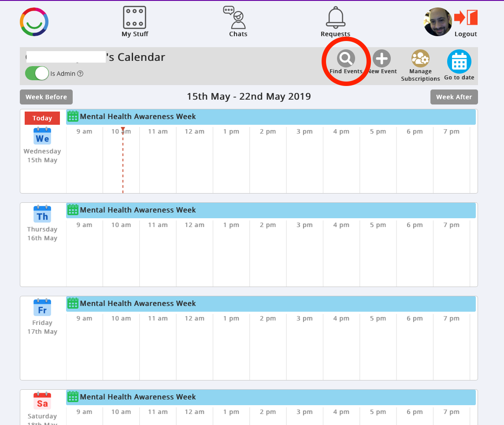Image resolution: width=504 pixels, height=425 pixels.
Task: Click green calendar icon on Friday's event
Action: [x=73, y=303]
